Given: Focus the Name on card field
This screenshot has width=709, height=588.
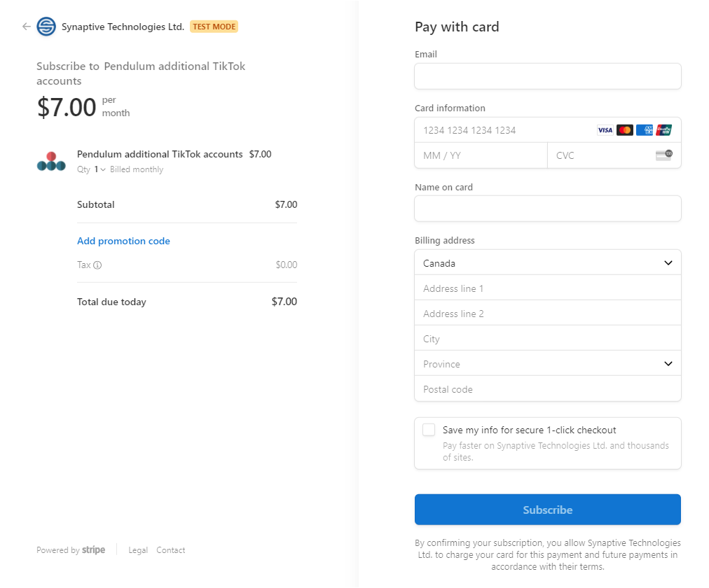Looking at the screenshot, I should [x=548, y=209].
